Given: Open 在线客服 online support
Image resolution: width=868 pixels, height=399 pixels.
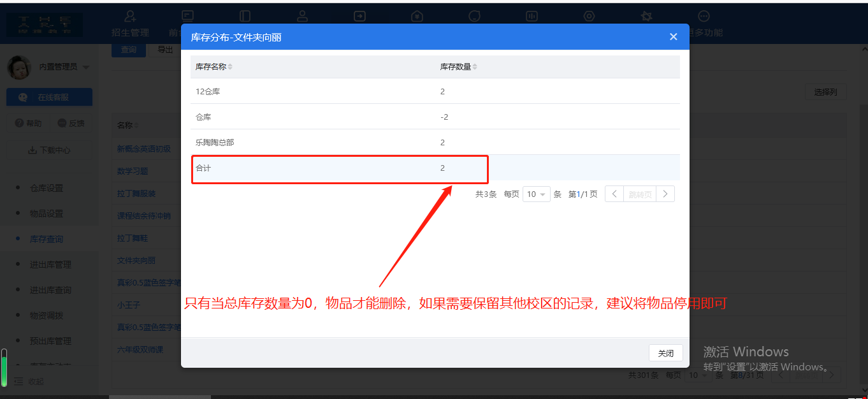Looking at the screenshot, I should (49, 98).
